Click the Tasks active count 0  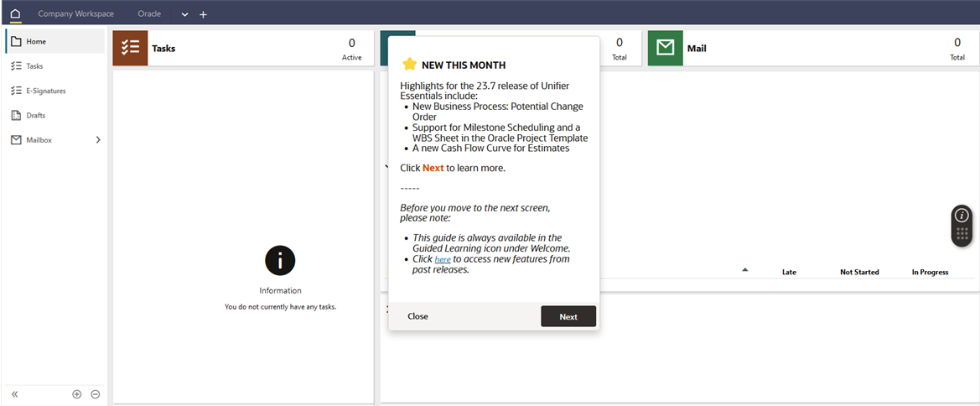point(352,43)
